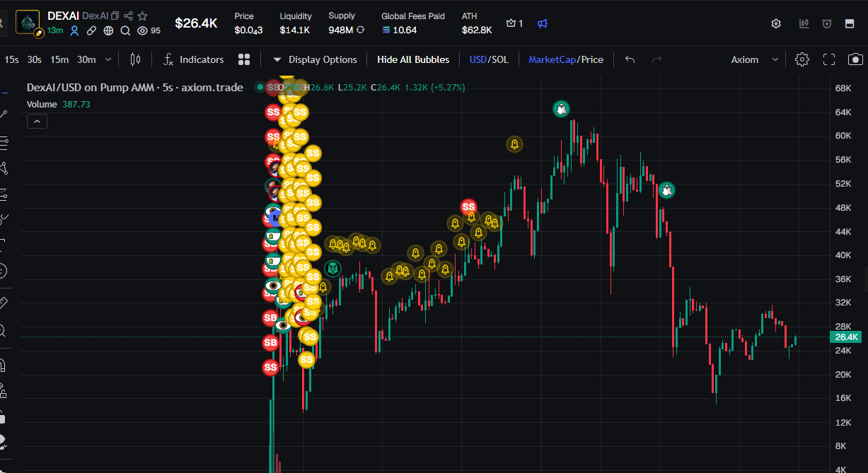
Task: Click the penguin bubble near the 64K peak
Action: [561, 109]
